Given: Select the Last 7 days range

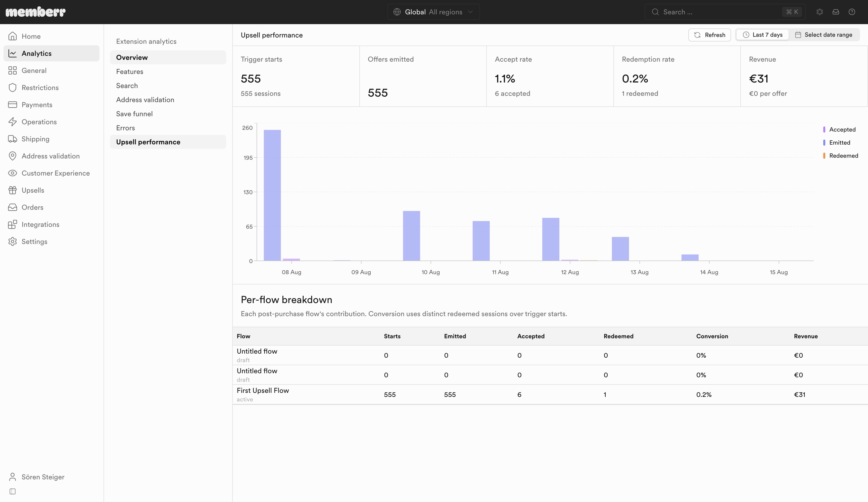Looking at the screenshot, I should [x=763, y=35].
